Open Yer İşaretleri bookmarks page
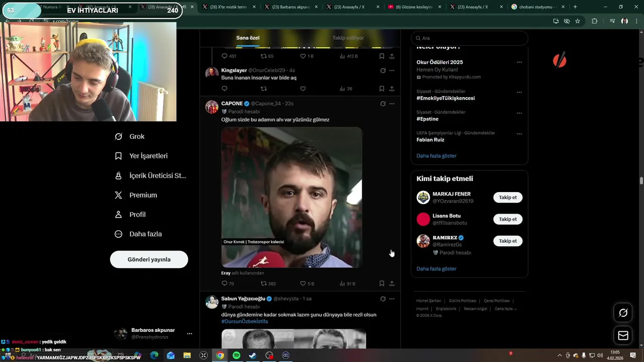 [141, 156]
